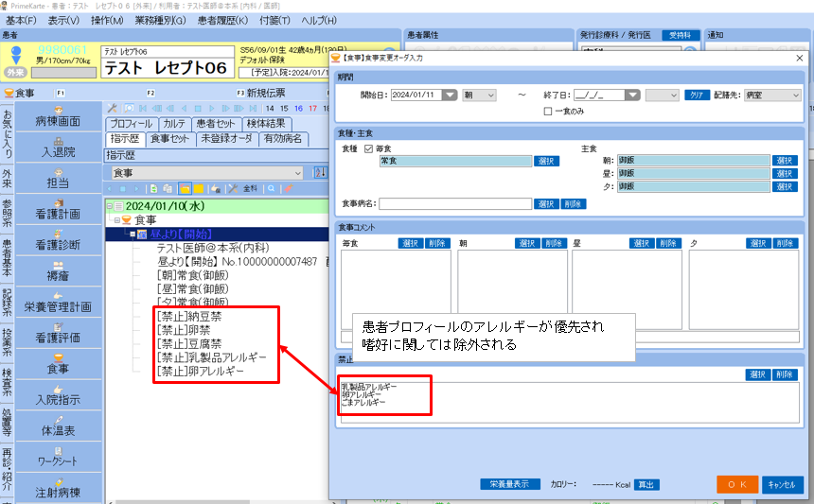Select day 16 in the date strip
This screenshot has height=504, width=814.
click(298, 109)
